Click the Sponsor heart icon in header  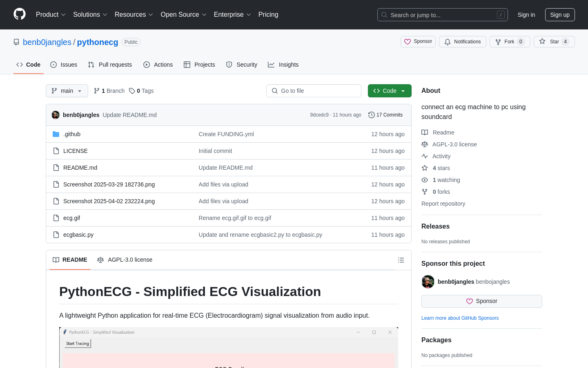pyautogui.click(x=408, y=42)
